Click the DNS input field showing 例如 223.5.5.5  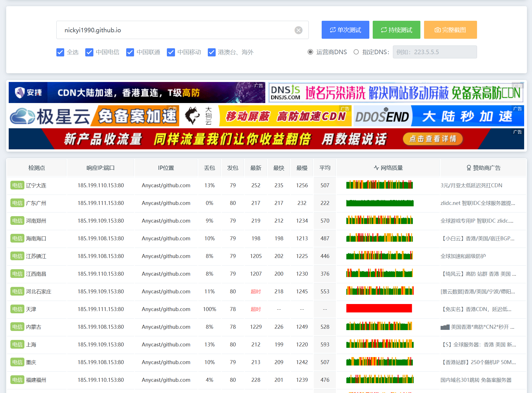click(x=434, y=52)
